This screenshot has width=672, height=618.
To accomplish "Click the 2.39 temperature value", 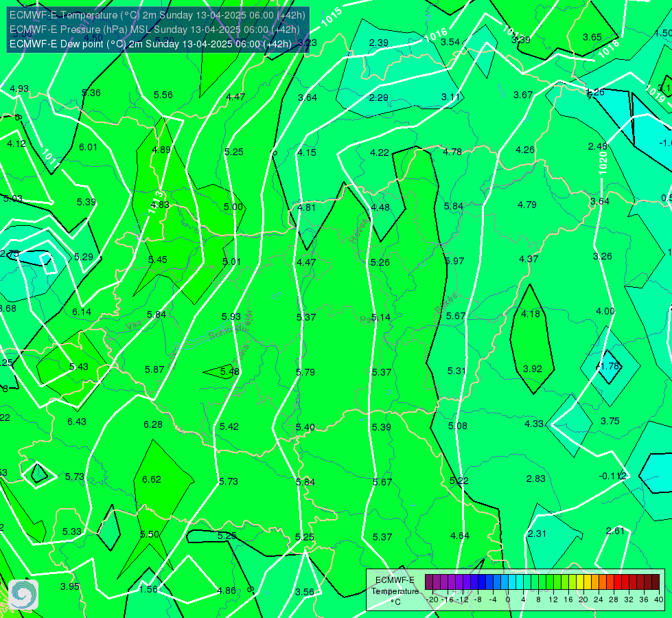I will tap(379, 43).
